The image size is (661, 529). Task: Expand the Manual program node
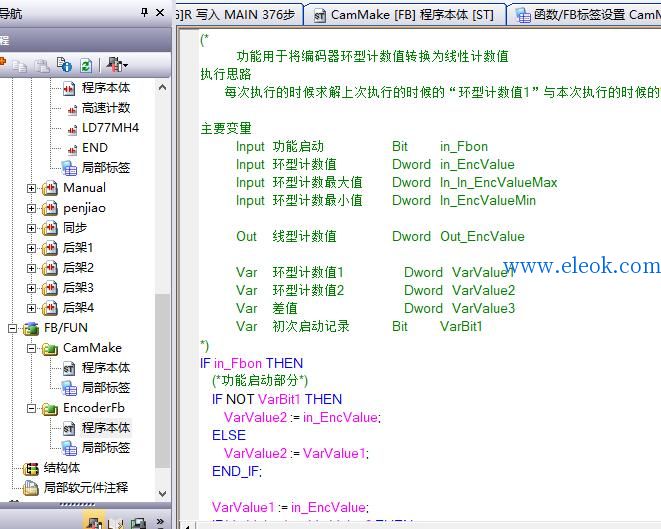pyautogui.click(x=31, y=188)
